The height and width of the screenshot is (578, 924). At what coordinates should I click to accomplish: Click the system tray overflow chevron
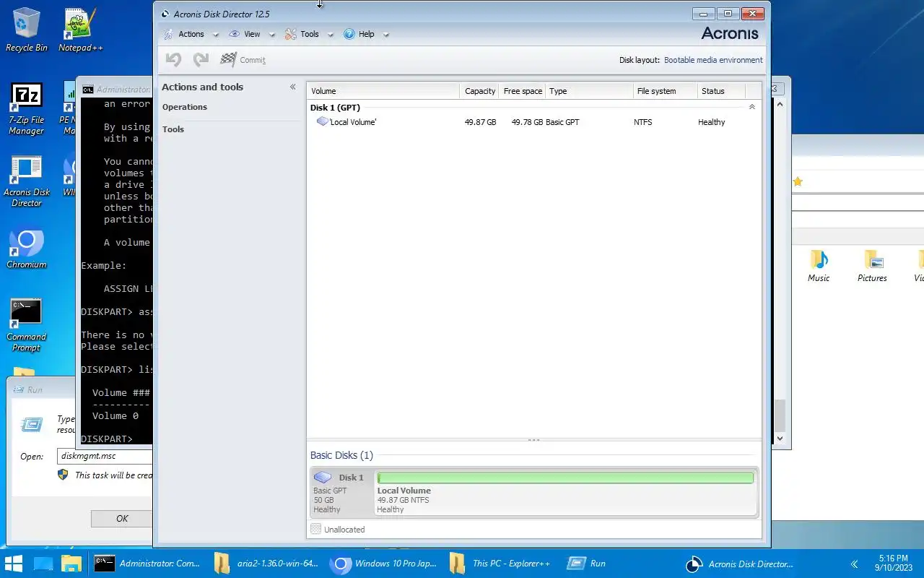[854, 564]
